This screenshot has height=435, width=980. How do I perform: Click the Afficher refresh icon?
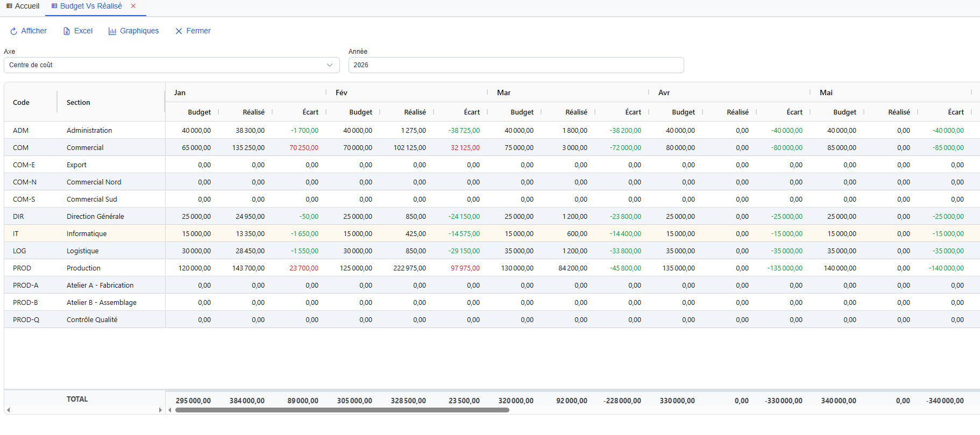14,31
